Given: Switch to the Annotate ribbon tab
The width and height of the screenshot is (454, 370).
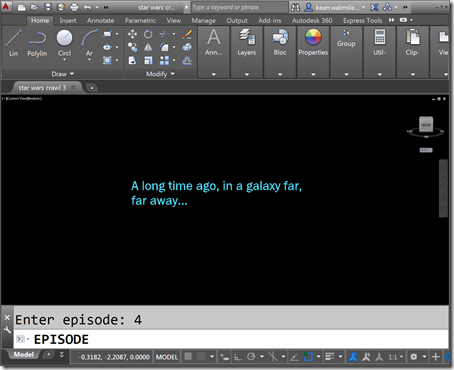Looking at the screenshot, I should tap(101, 20).
